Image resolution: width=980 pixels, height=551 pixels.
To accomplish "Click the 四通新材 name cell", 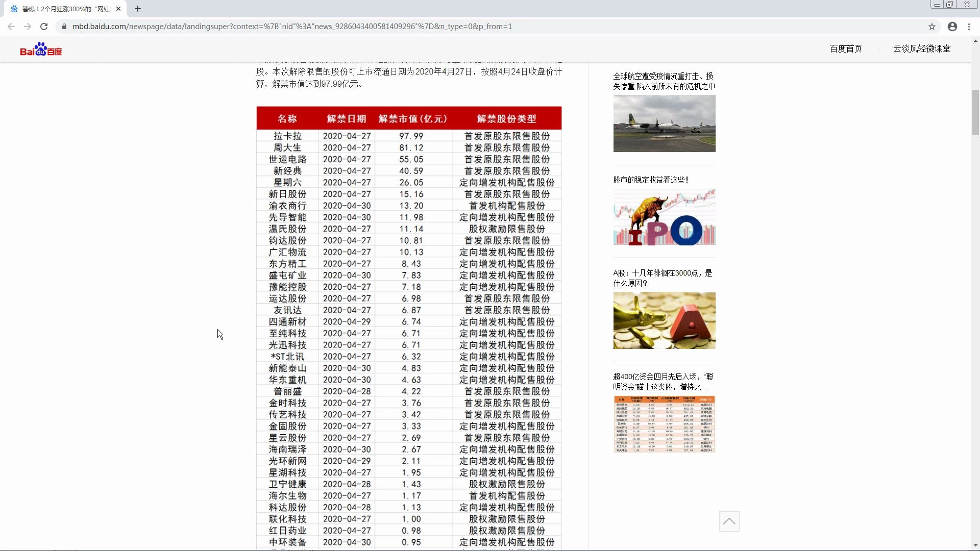I will [287, 321].
